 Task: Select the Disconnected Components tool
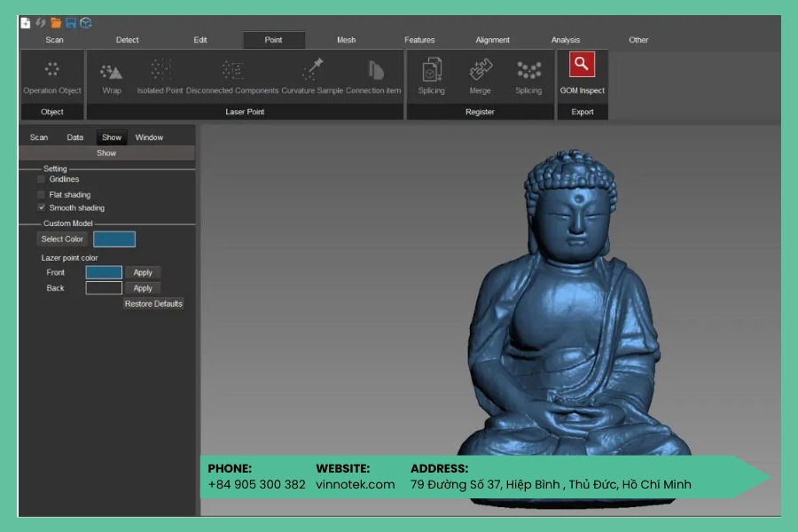[x=232, y=77]
